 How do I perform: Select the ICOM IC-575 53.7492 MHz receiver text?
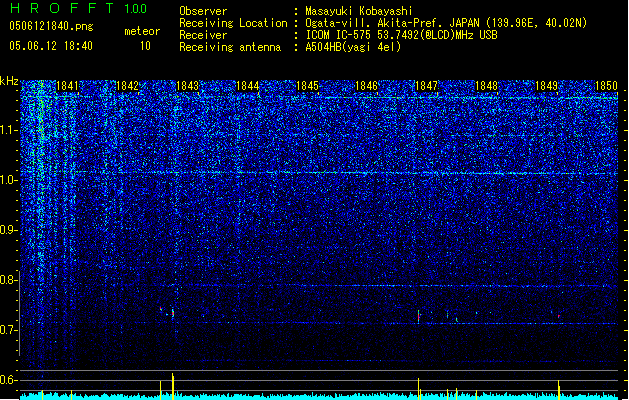[x=401, y=35]
